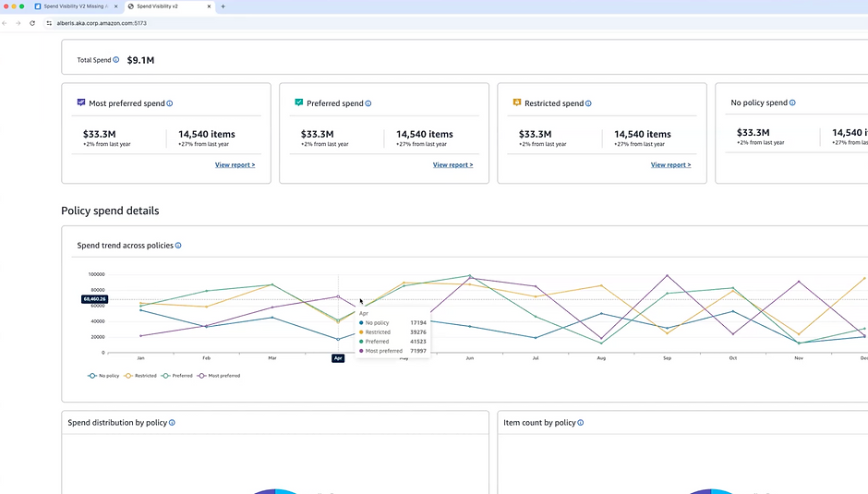Click info icon beside No policy spend

(792, 102)
